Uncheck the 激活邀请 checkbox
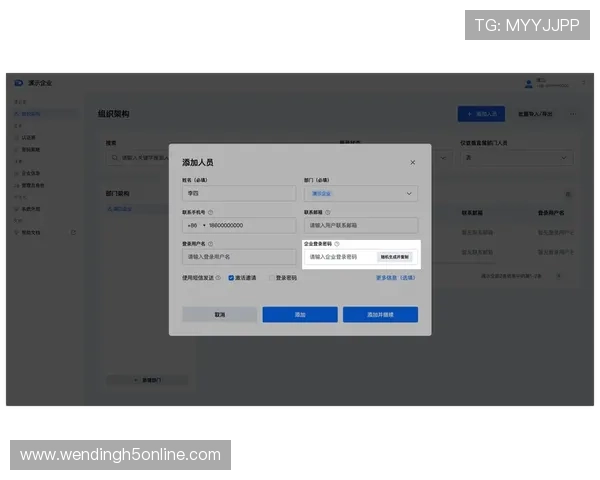 [x=231, y=278]
